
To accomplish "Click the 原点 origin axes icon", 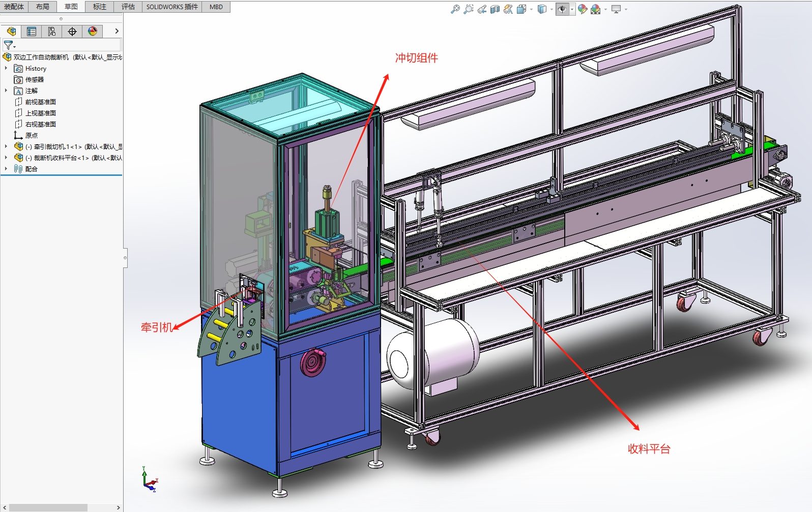I will click(x=18, y=135).
